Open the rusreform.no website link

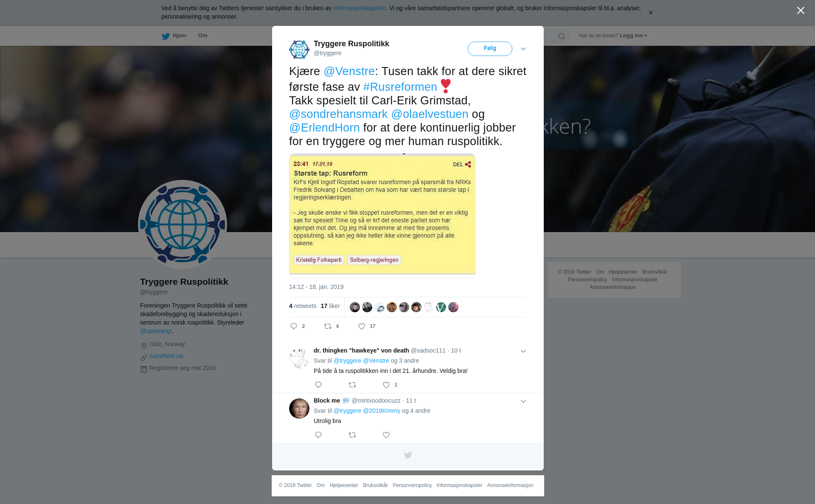pos(166,356)
